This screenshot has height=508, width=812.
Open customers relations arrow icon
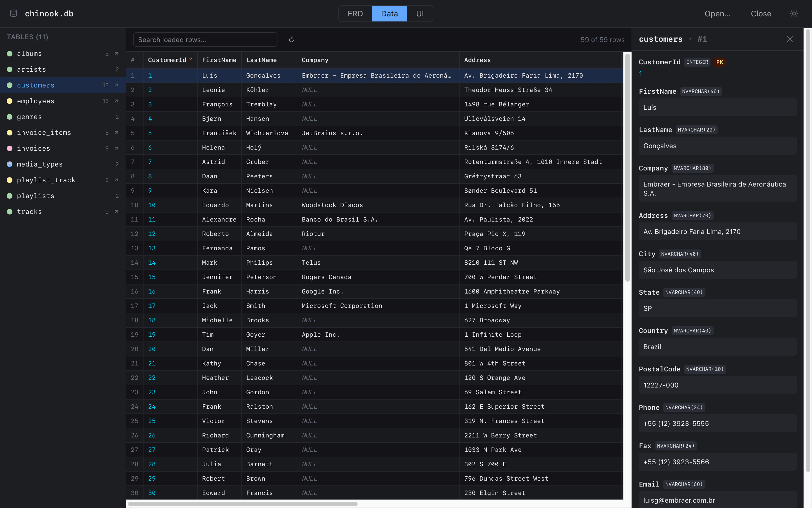point(116,85)
